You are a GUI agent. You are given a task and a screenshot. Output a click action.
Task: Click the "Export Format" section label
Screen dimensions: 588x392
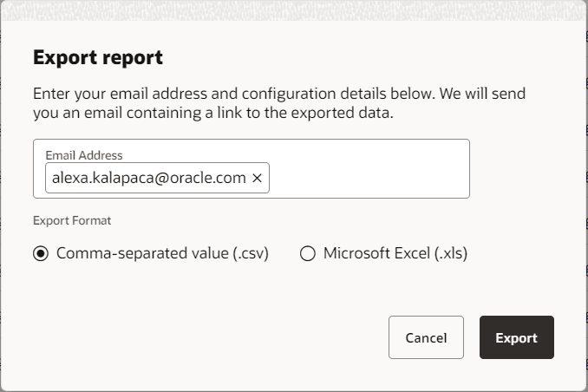pos(72,220)
